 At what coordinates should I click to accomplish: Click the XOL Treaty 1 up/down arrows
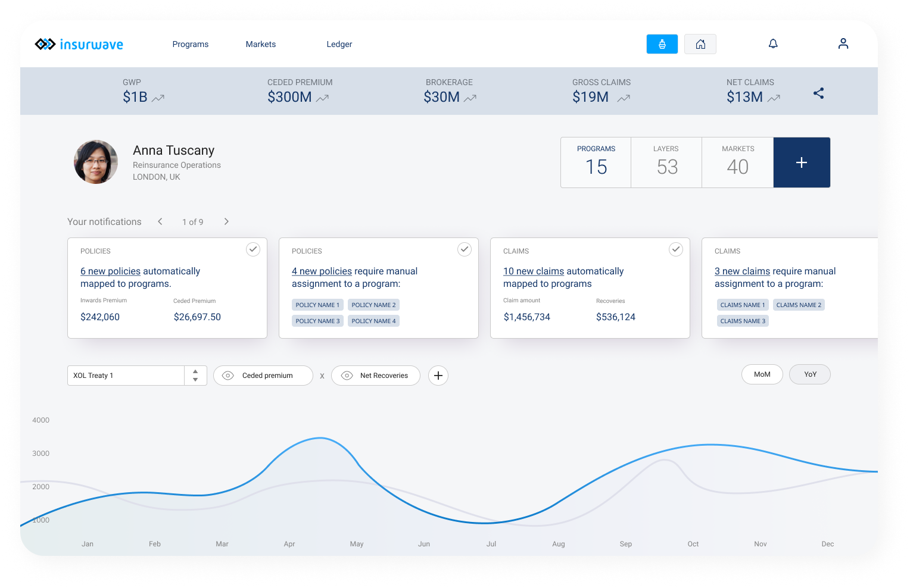pyautogui.click(x=195, y=376)
